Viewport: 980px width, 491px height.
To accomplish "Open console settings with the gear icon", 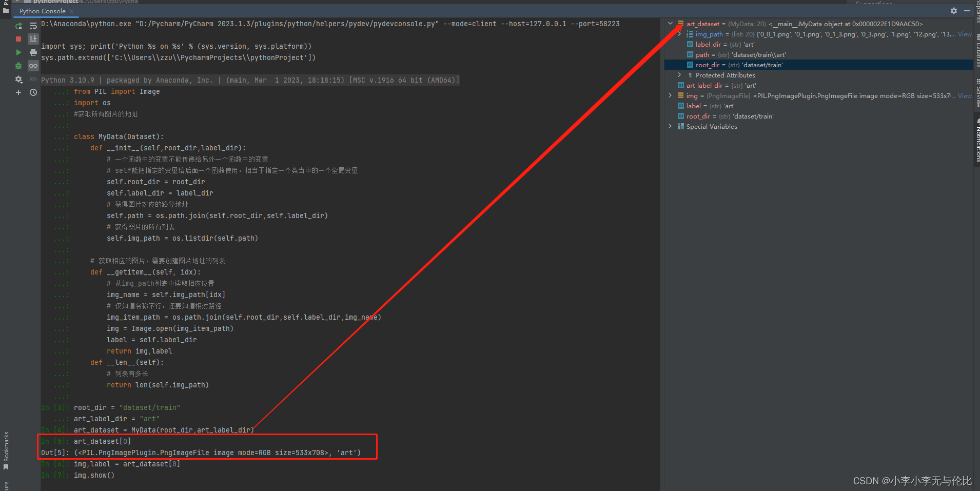I will pyautogui.click(x=18, y=80).
